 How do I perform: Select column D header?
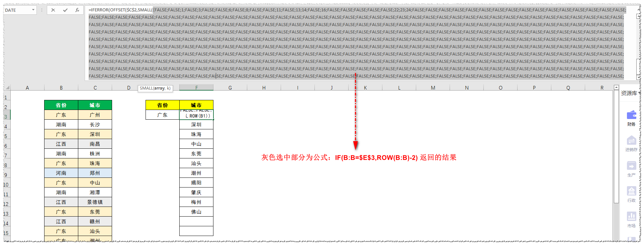click(129, 88)
